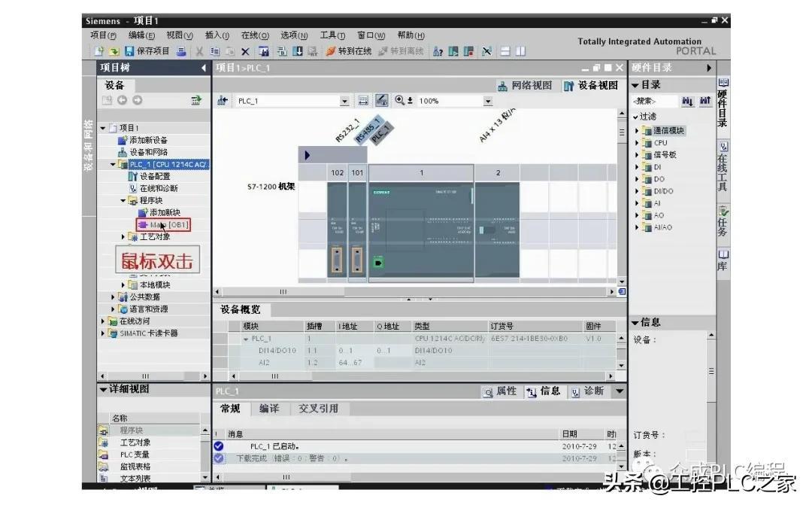Image resolution: width=812 pixels, height=508 pixels.
Task: Click the print icon in toolbar
Action: (181, 51)
